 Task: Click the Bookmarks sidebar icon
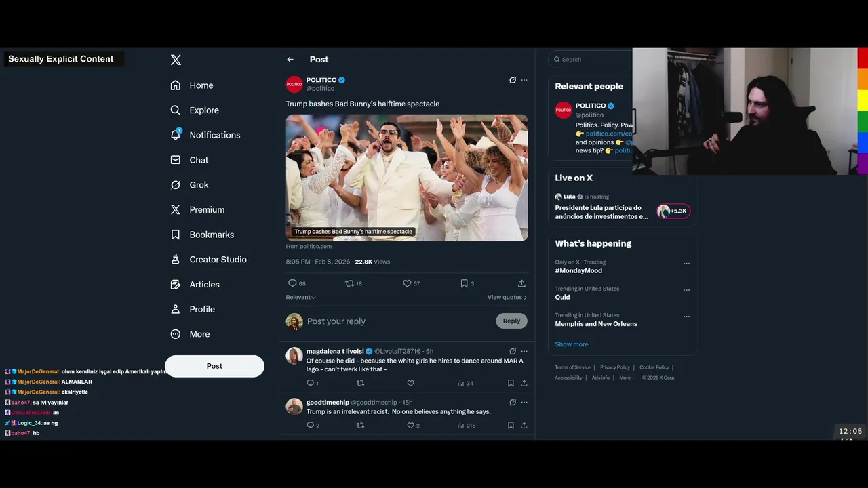[176, 235]
